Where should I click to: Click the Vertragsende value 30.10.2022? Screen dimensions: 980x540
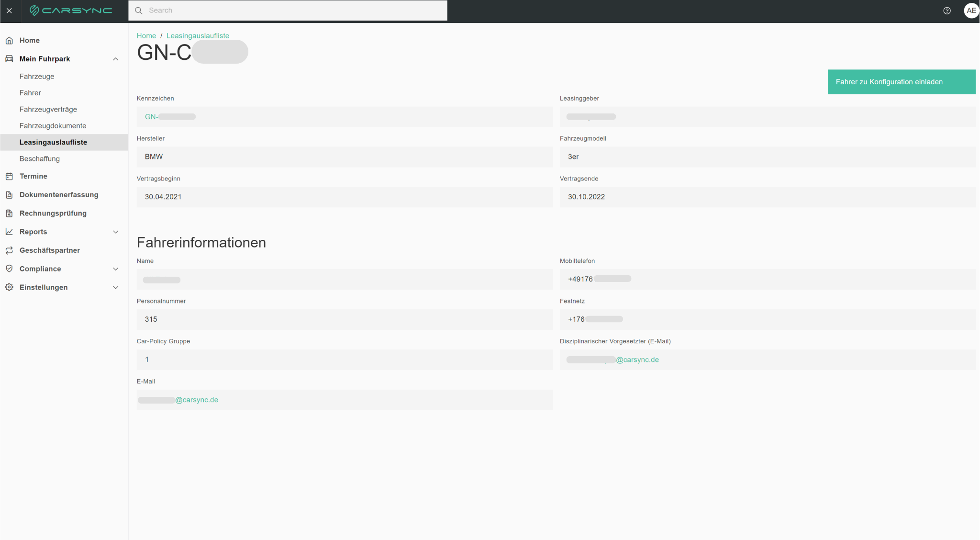(586, 197)
